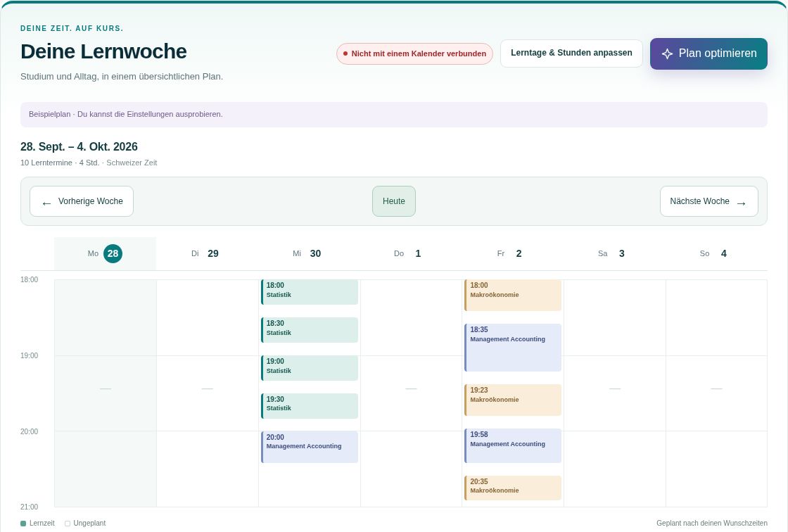This screenshot has height=532, width=788.
Task: Open Friday 18:35 Management Accounting session
Action: pyautogui.click(x=513, y=348)
